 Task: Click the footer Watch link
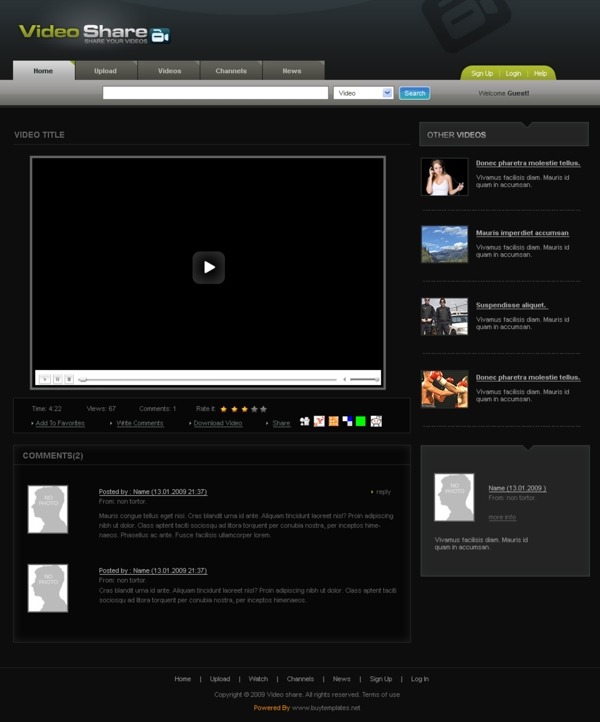pyautogui.click(x=258, y=679)
